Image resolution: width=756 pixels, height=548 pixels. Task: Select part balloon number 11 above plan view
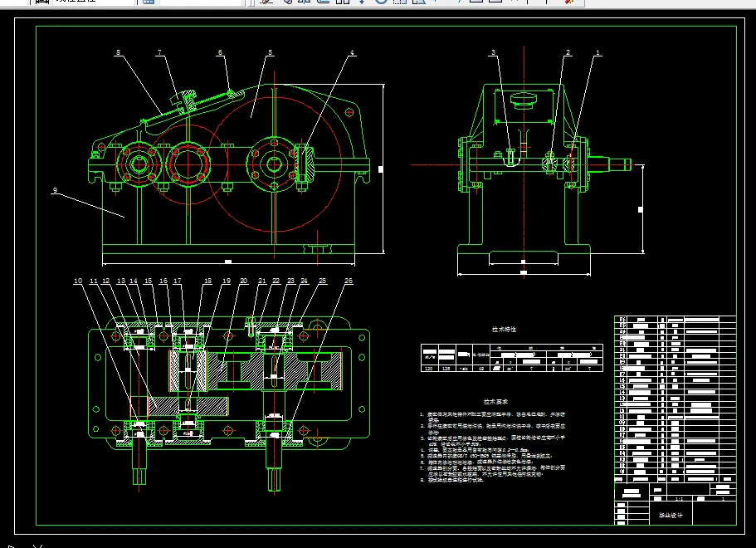point(94,281)
